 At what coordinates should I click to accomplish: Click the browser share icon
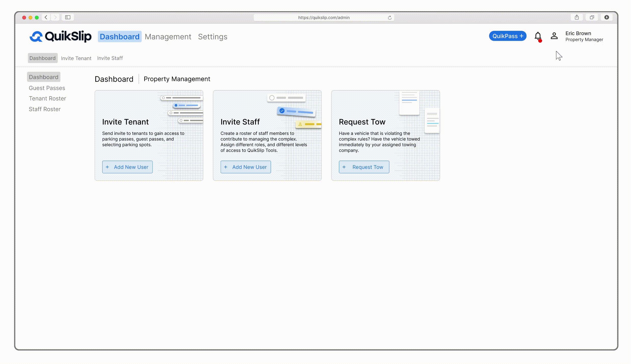click(x=577, y=17)
